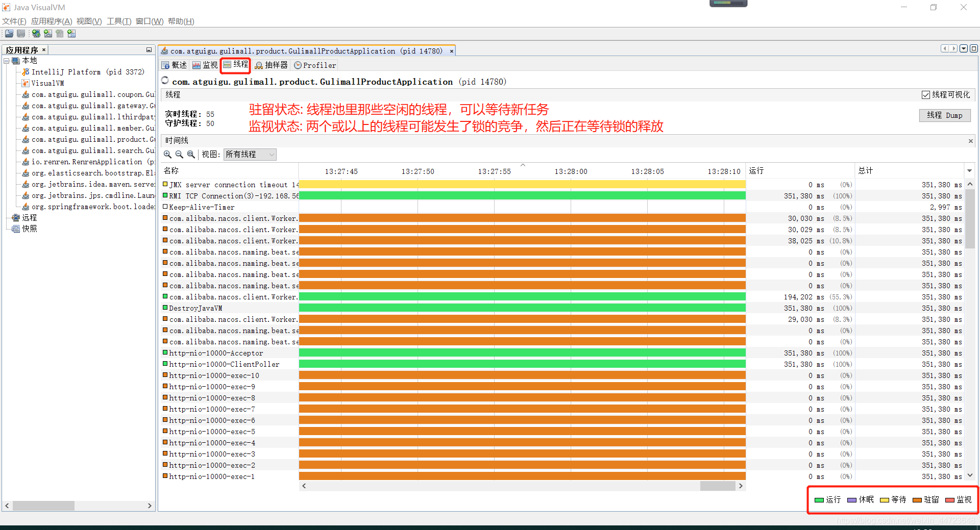Click the 休眠 purple legend swatch
The height and width of the screenshot is (530, 980).
(852, 500)
